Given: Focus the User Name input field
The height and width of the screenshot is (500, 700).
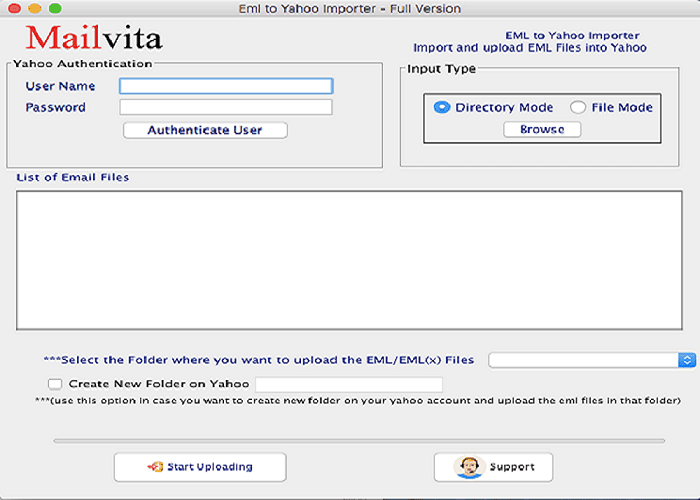Looking at the screenshot, I should point(226,86).
